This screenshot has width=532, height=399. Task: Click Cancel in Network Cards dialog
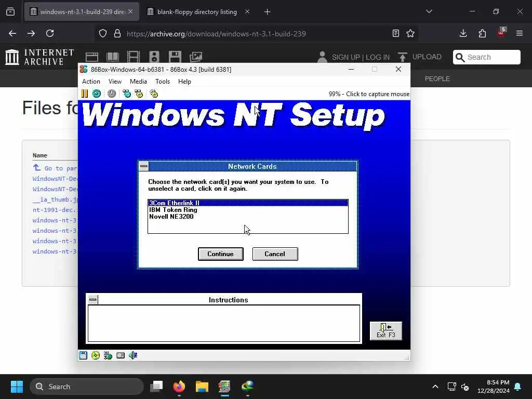click(x=275, y=254)
